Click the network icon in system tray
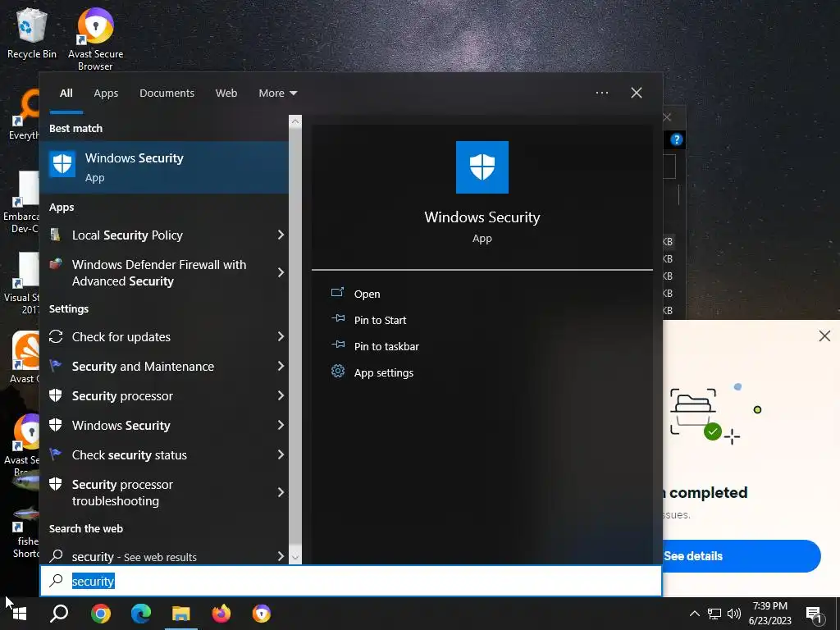 coord(714,614)
